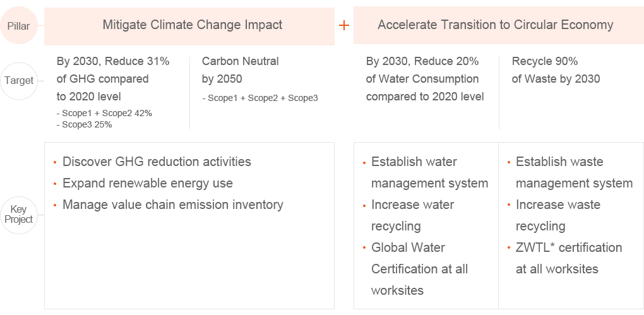Viewport: 644px width, 315px height.
Task: Click Recycle 90% of Waste by 2030
Action: 556,70
